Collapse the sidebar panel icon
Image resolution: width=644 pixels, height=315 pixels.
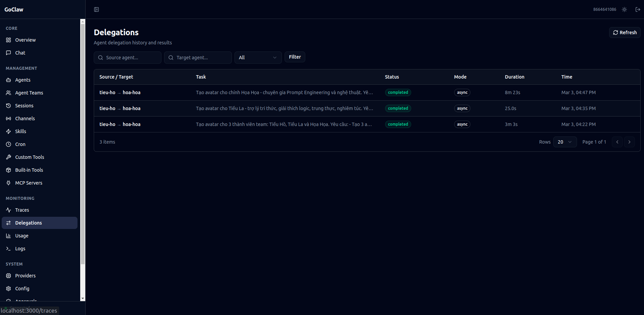[x=96, y=9]
